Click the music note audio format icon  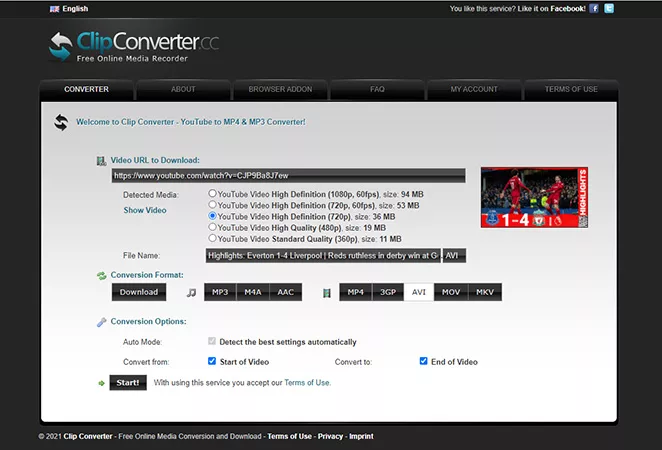pos(191,293)
